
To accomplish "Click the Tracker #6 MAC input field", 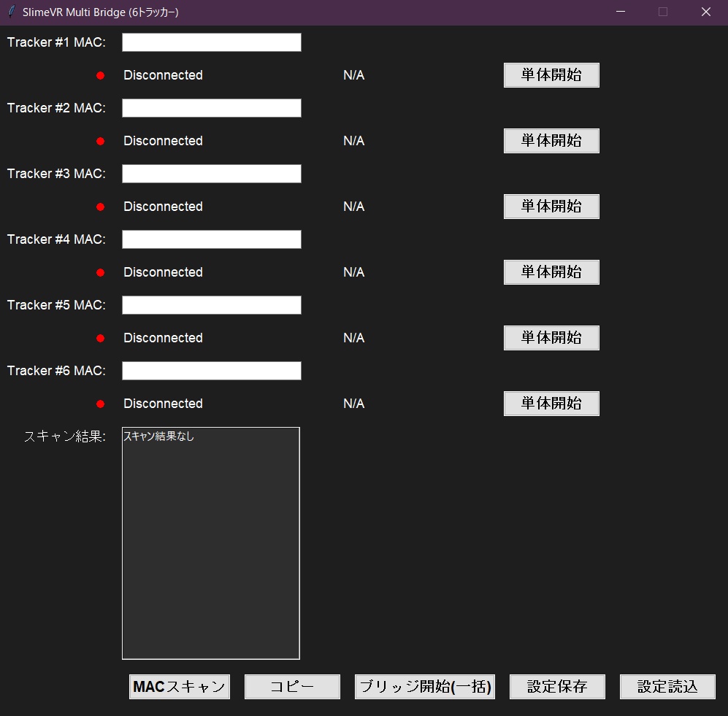I will 212,371.
